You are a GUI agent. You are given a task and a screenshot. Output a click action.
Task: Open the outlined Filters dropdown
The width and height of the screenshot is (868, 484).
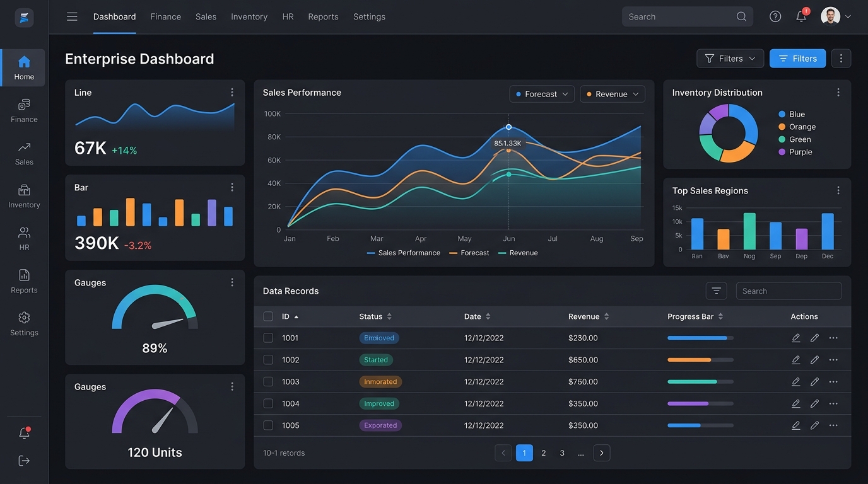coord(730,59)
